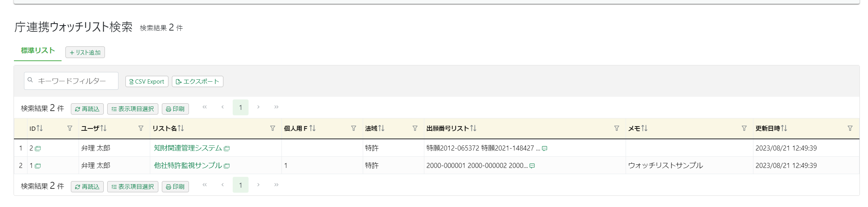This screenshot has height=207, width=868.
Task: Click top 表示項目選択 button
Action: [x=133, y=109]
